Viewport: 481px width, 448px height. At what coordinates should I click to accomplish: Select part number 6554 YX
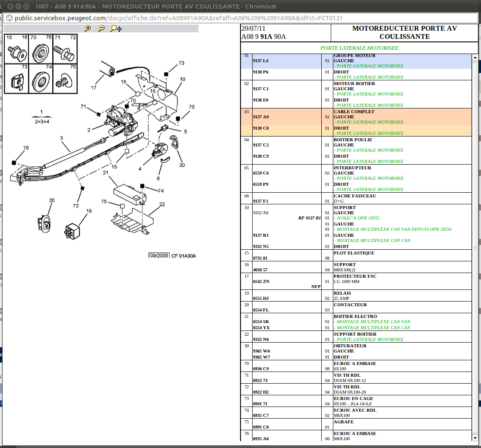click(x=261, y=328)
